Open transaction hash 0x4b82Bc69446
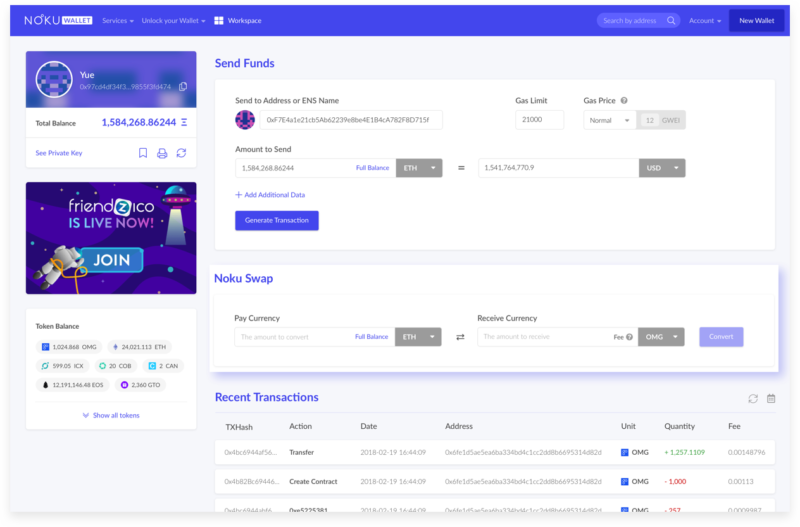This screenshot has height=527, width=800. click(252, 482)
